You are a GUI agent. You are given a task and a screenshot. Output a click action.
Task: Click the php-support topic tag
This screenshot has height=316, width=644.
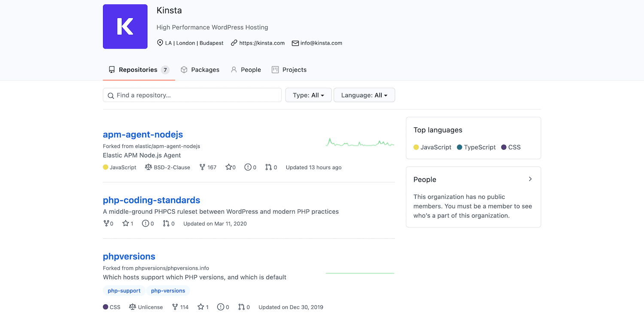pyautogui.click(x=124, y=291)
